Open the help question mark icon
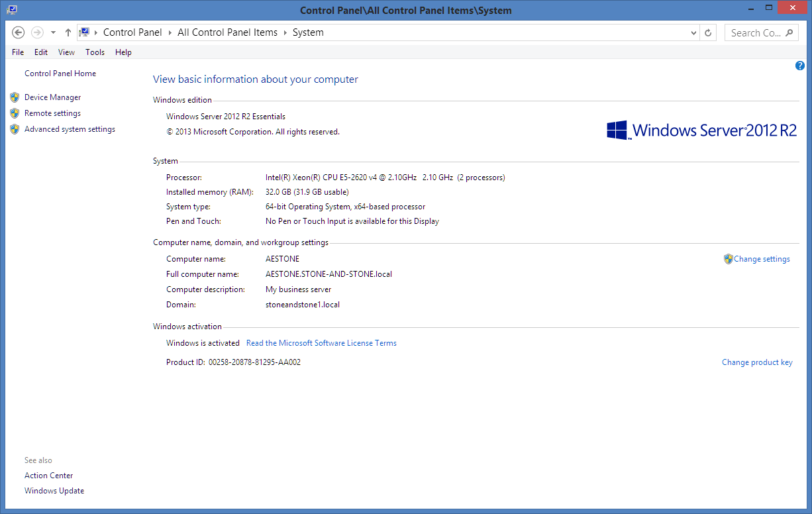The image size is (812, 514). pos(800,66)
